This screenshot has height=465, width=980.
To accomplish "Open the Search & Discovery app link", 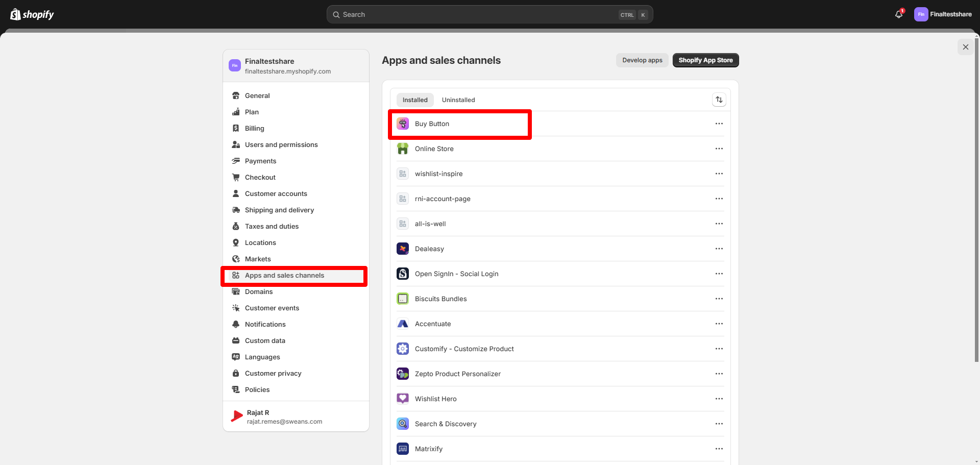I will click(446, 424).
